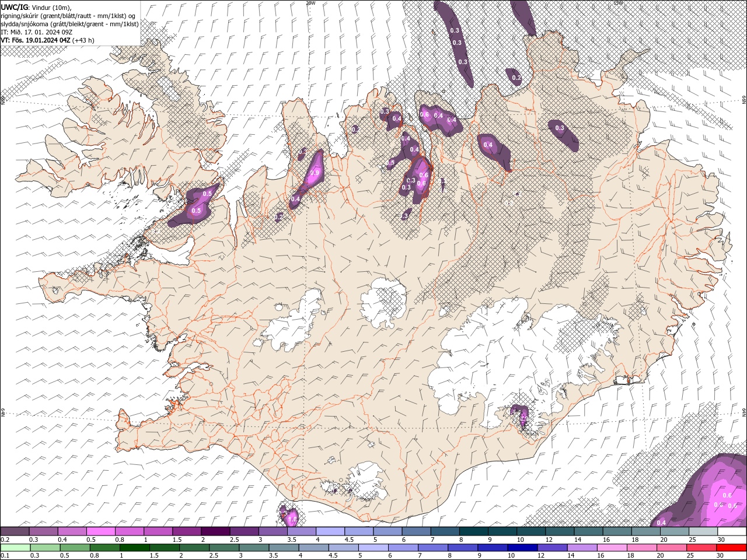The height and width of the screenshot is (560, 747).
Task: Click the '(+43 h)' forecast offset text
Action: coord(83,40)
